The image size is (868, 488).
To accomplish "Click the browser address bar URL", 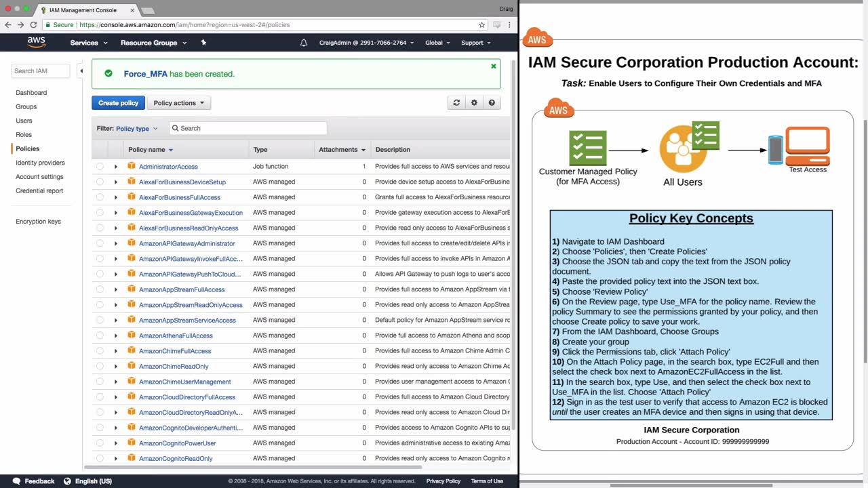I will pos(184,25).
